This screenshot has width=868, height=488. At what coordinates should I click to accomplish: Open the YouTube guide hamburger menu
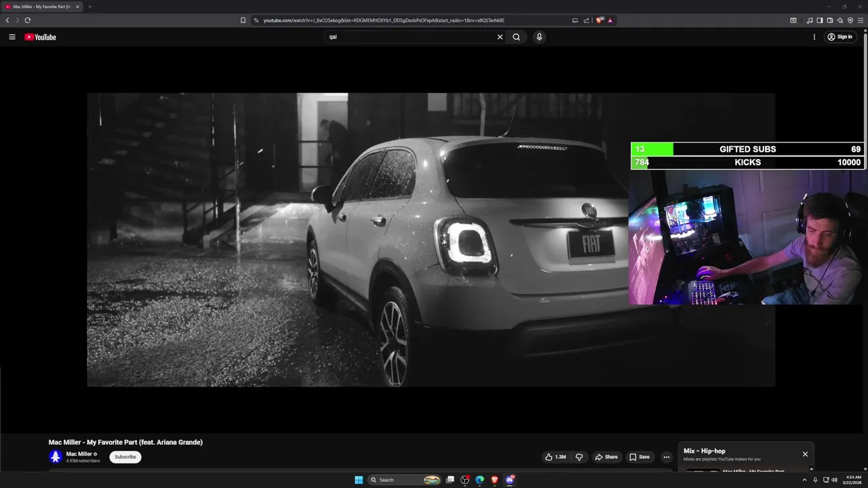point(12,37)
